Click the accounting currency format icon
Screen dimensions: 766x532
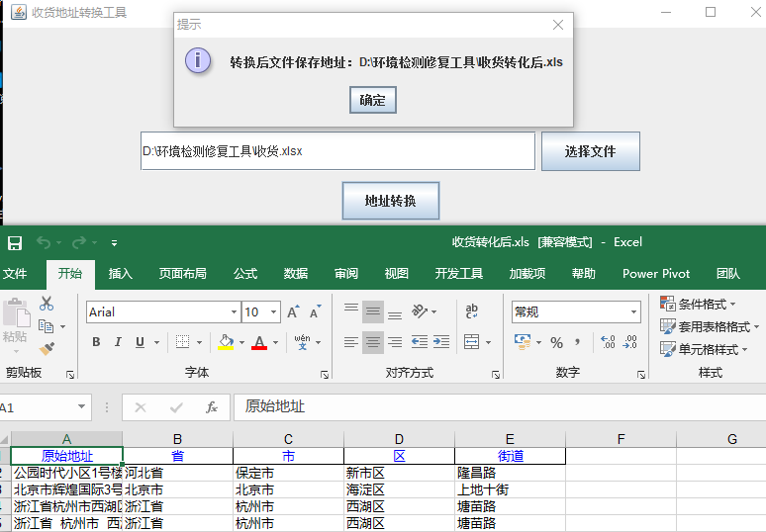click(x=523, y=342)
